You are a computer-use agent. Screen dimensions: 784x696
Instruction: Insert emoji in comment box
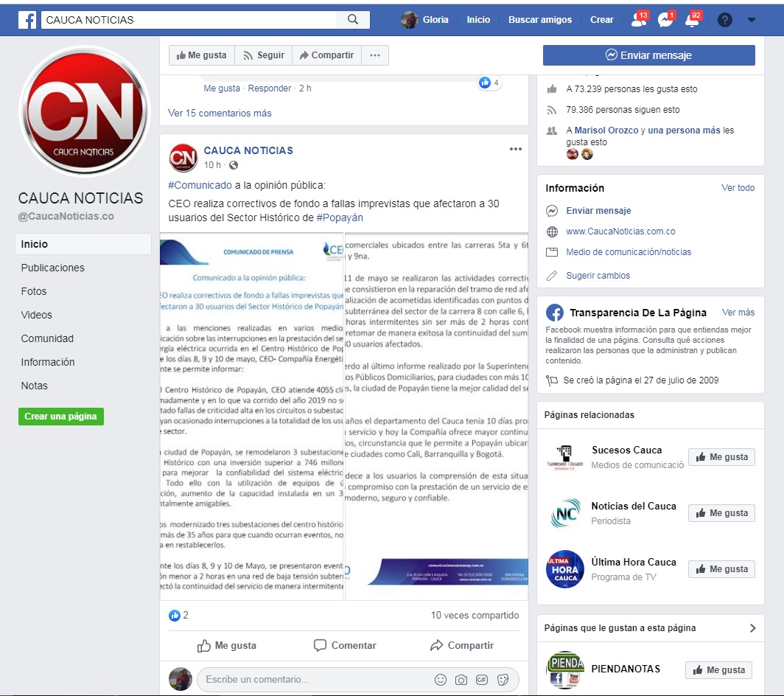click(x=441, y=679)
